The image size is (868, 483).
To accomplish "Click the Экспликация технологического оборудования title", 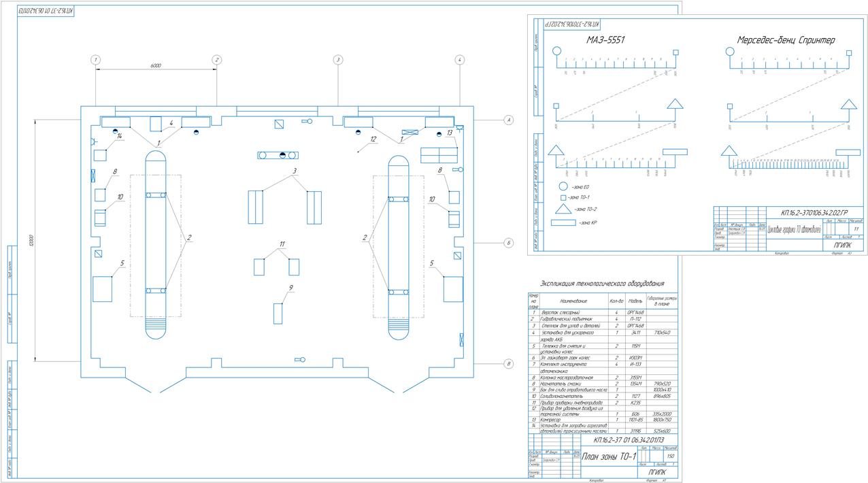I will pyautogui.click(x=601, y=284).
